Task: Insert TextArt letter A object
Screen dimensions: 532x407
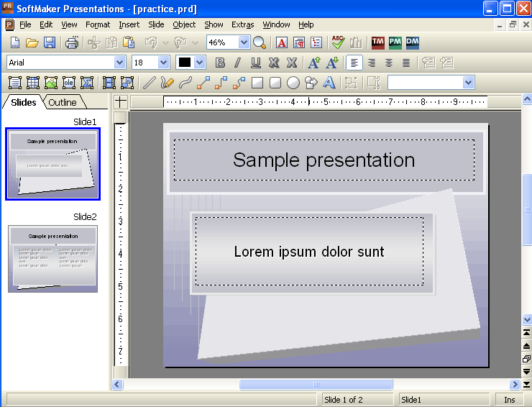Action: coord(329,83)
